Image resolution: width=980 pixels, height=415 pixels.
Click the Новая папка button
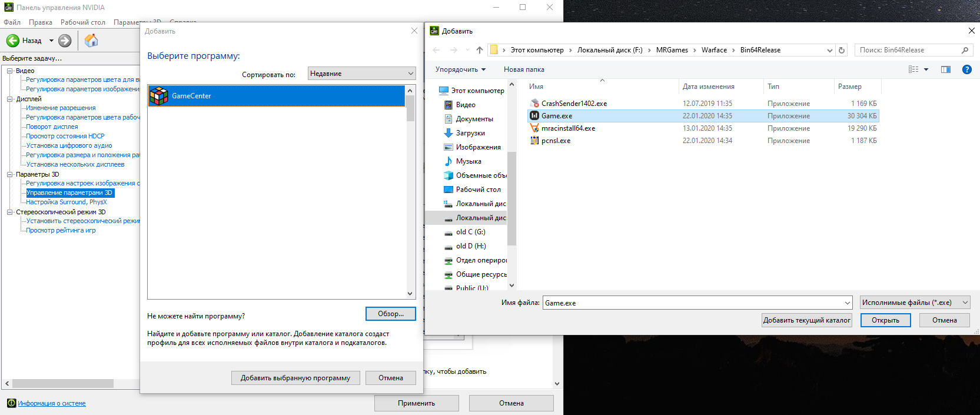pyautogui.click(x=524, y=69)
